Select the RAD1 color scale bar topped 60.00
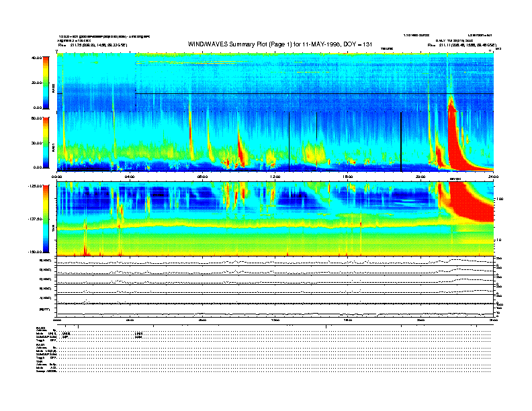The height and width of the screenshot is (411, 532). (46, 143)
